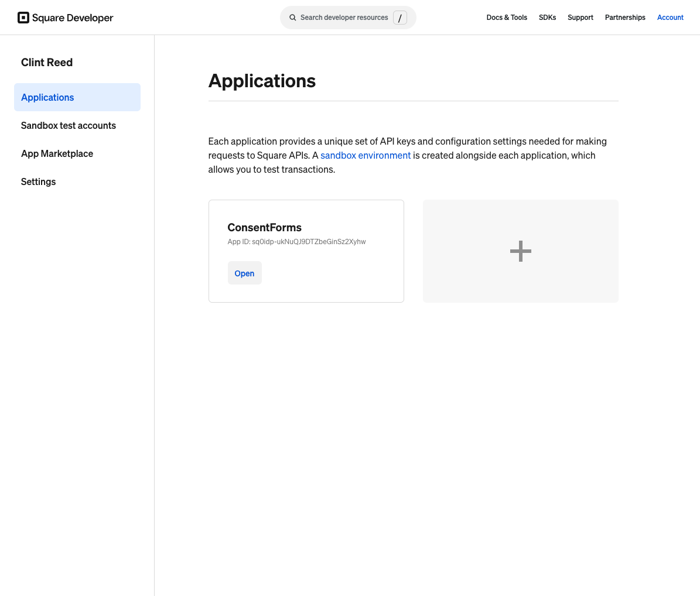This screenshot has width=700, height=596.
Task: Open the ConsentForms application
Action: 245,273
